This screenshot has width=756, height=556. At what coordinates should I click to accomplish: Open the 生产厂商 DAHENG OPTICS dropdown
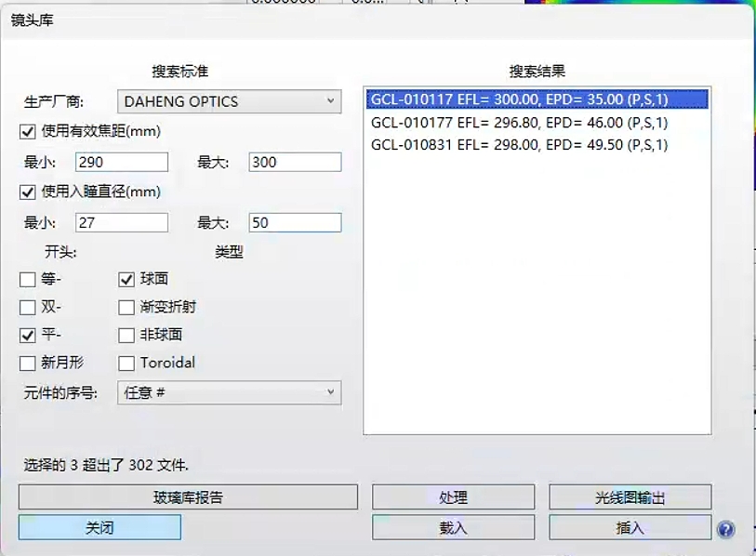[x=229, y=101]
